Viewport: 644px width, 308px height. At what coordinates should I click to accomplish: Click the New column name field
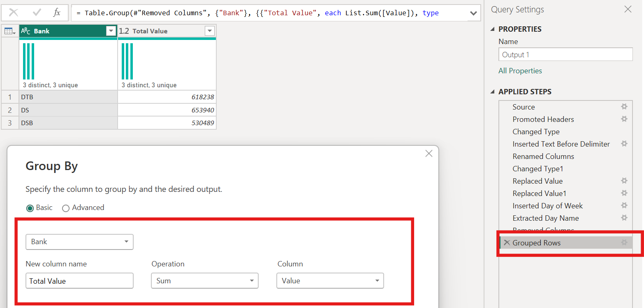79,281
